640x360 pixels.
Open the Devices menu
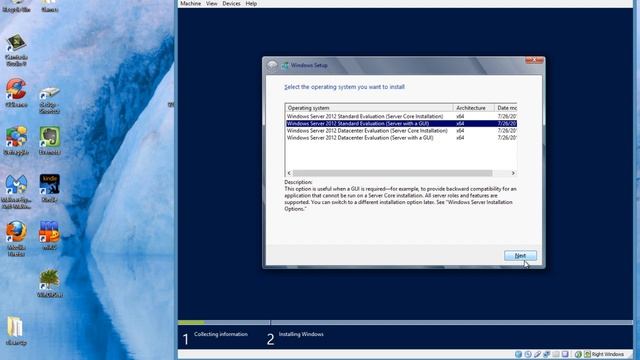pos(231,3)
